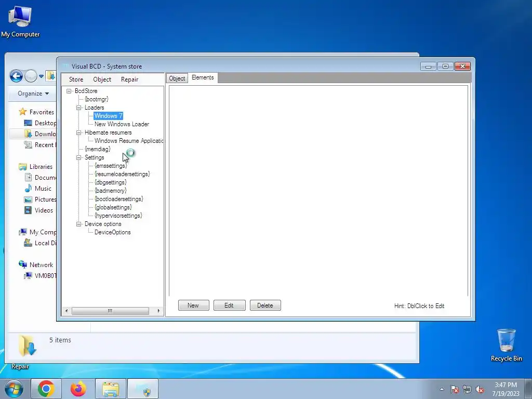Select the {emssettings} entry
The image size is (532, 399).
111,166
